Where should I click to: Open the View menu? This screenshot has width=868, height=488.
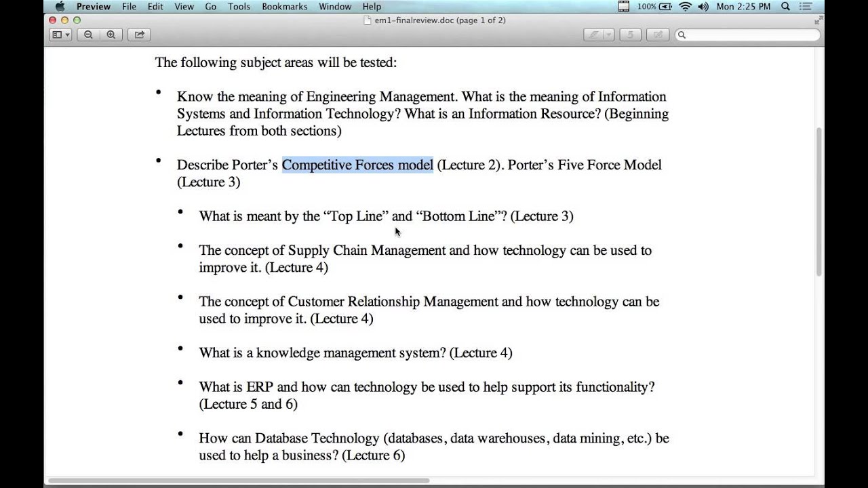[184, 6]
